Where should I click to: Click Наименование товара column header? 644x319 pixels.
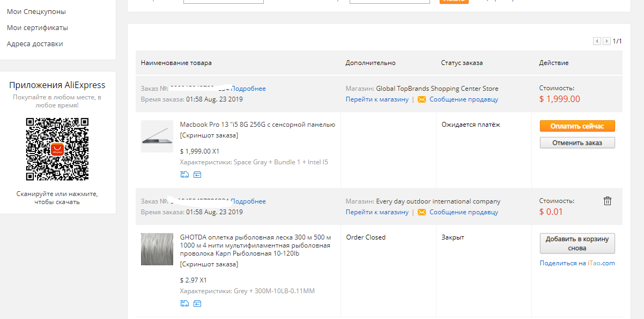[176, 63]
